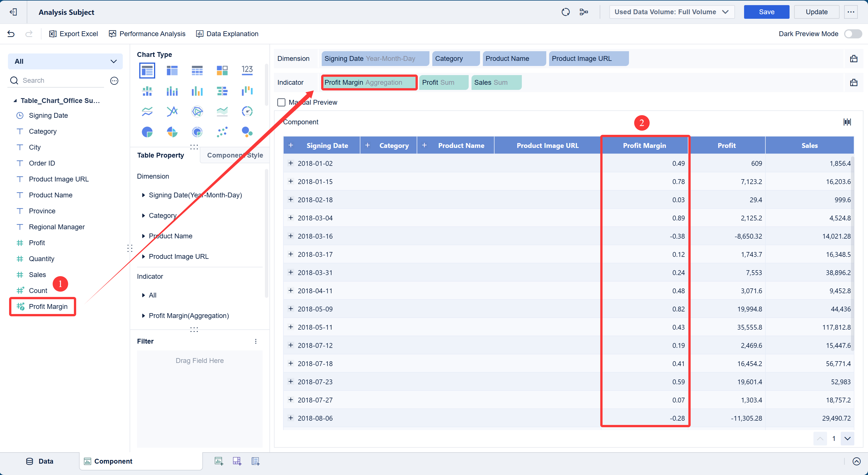868x475 pixels.
Task: Click the add dashboard icon in bottom bar
Action: [x=237, y=461]
